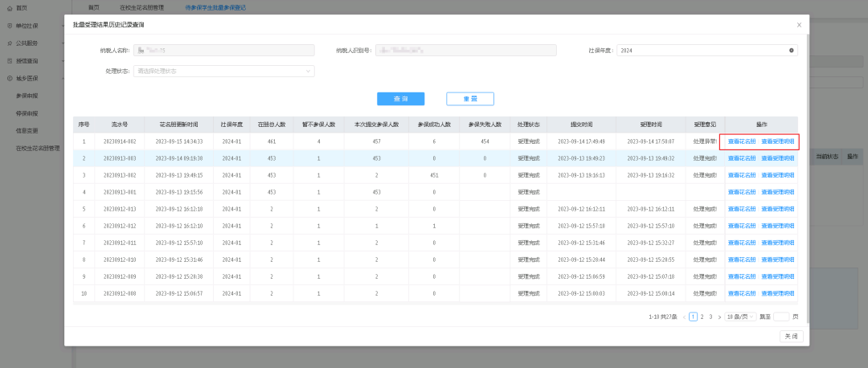Click the 受理时间 cell 2023-09-13 19:16:32

tap(650, 175)
